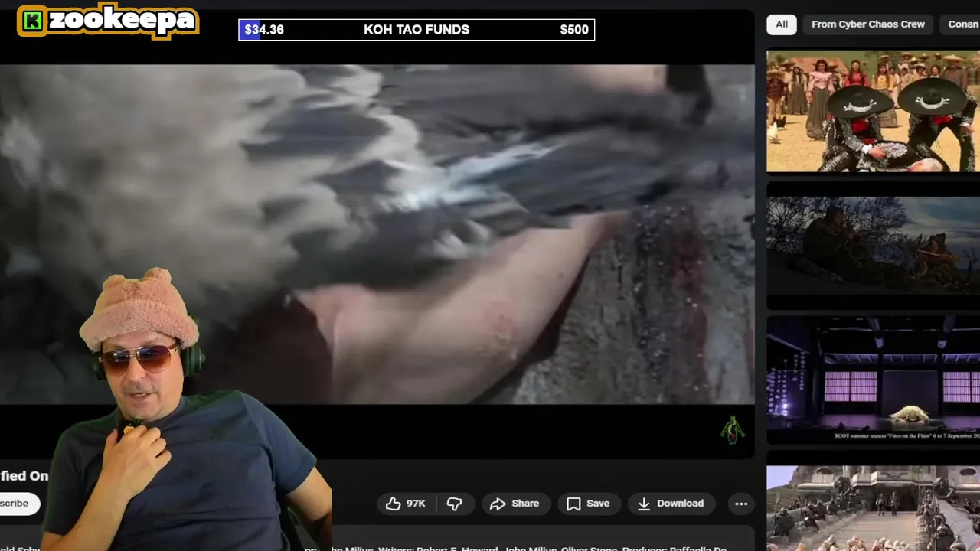Select the All filter chip
This screenshot has width=980, height=551.
782,24
